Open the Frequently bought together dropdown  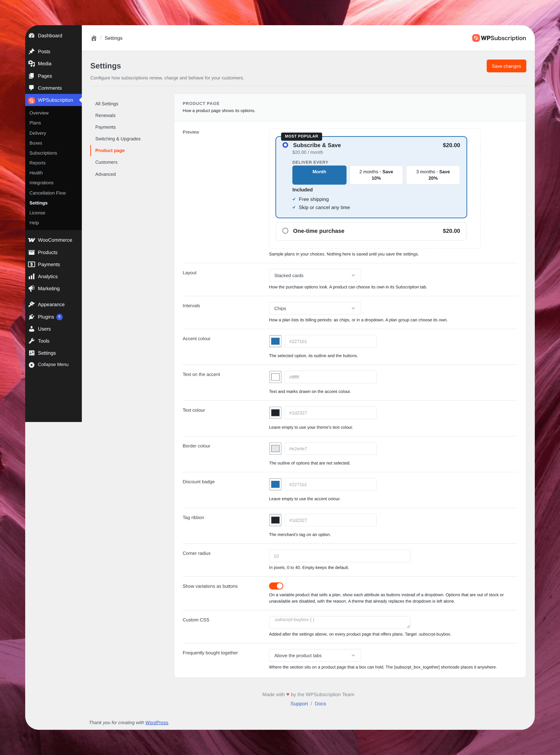315,655
